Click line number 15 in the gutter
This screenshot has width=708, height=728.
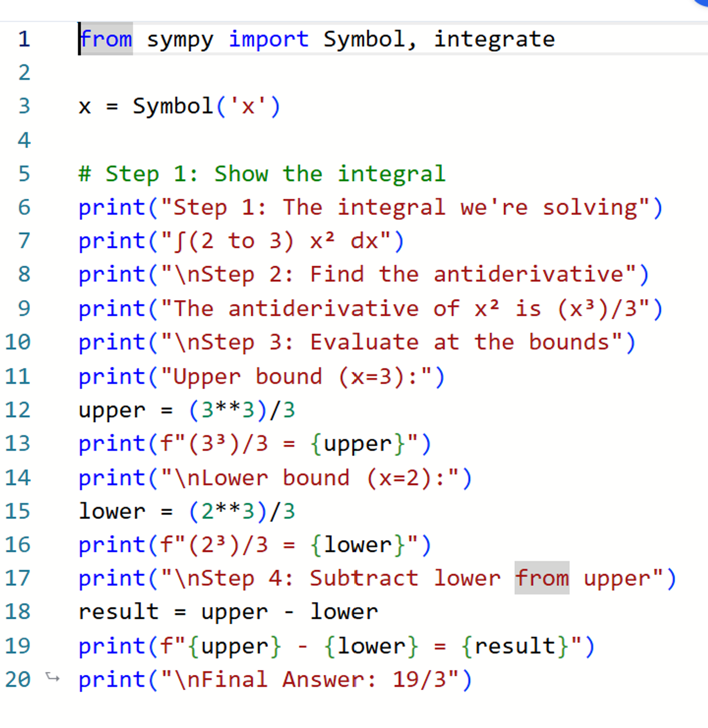click(x=18, y=511)
